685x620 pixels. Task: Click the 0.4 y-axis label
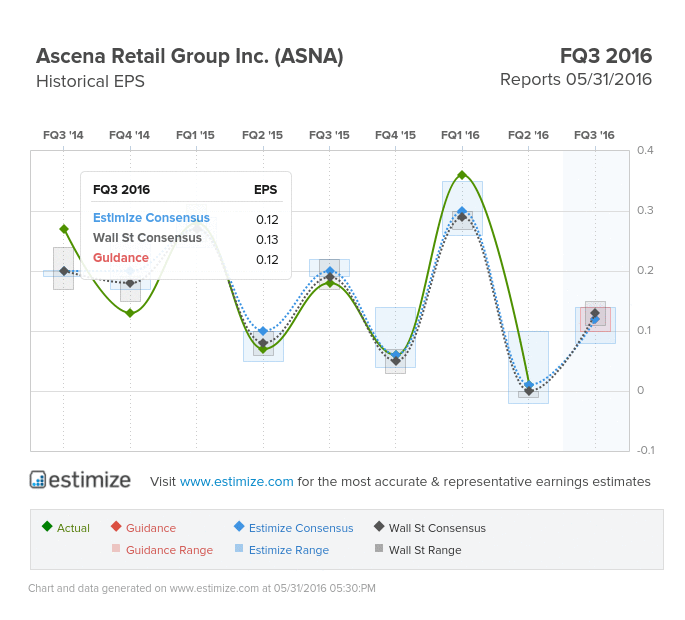[x=645, y=150]
